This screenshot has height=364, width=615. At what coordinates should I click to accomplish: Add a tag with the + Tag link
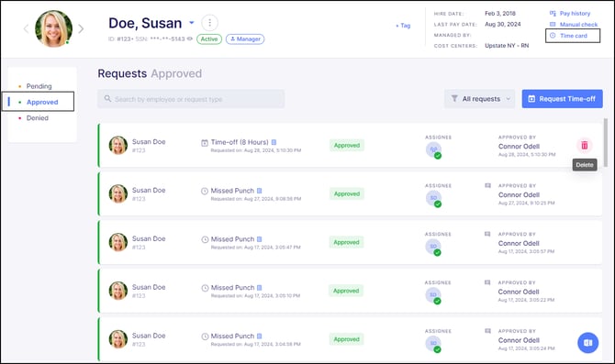403,26
